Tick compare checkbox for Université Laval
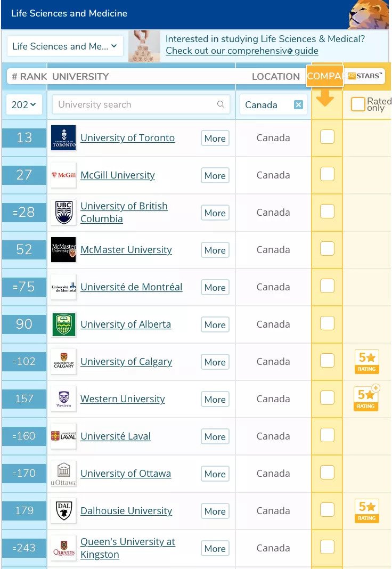The image size is (392, 569). pyautogui.click(x=327, y=435)
